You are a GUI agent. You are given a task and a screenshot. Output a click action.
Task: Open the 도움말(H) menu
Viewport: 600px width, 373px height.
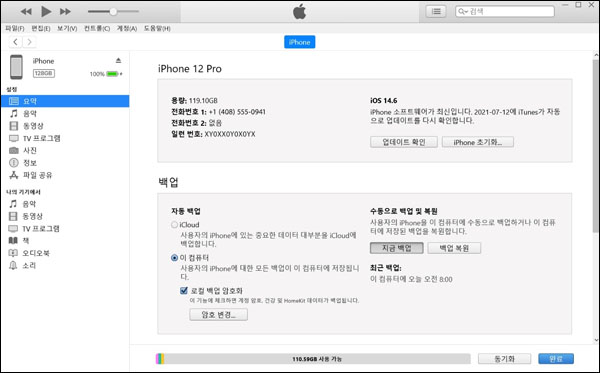[157, 28]
